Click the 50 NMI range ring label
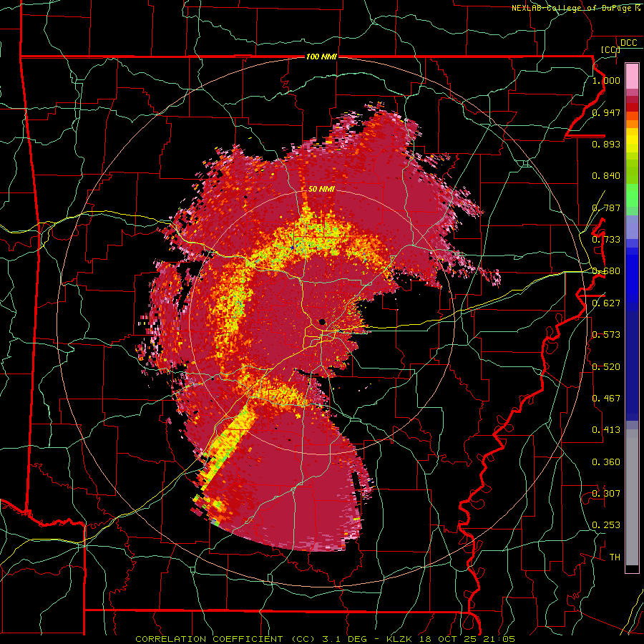Image resolution: width=644 pixels, height=644 pixels. click(321, 189)
